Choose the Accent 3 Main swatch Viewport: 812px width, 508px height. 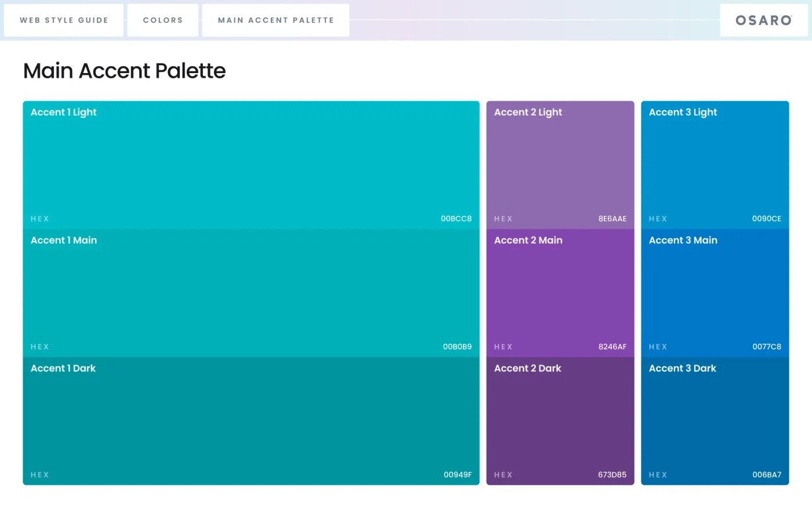click(715, 293)
